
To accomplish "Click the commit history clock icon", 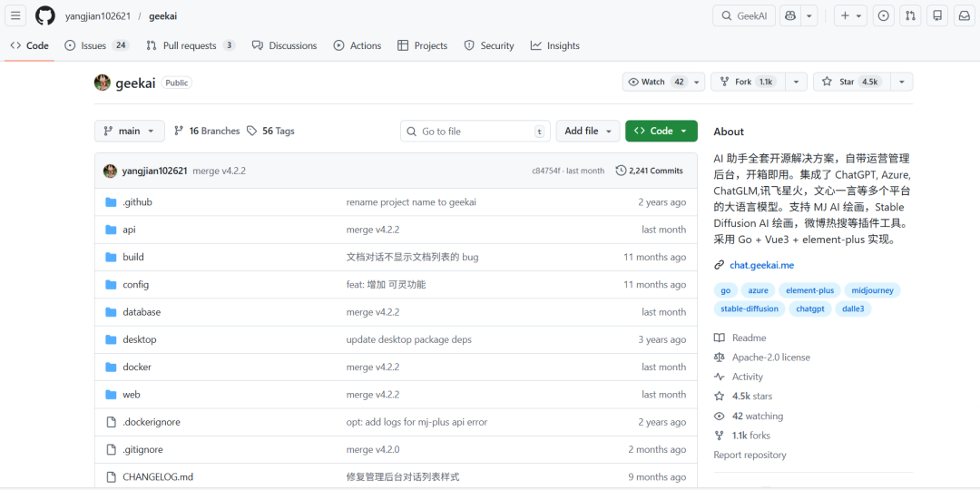I will (x=621, y=171).
